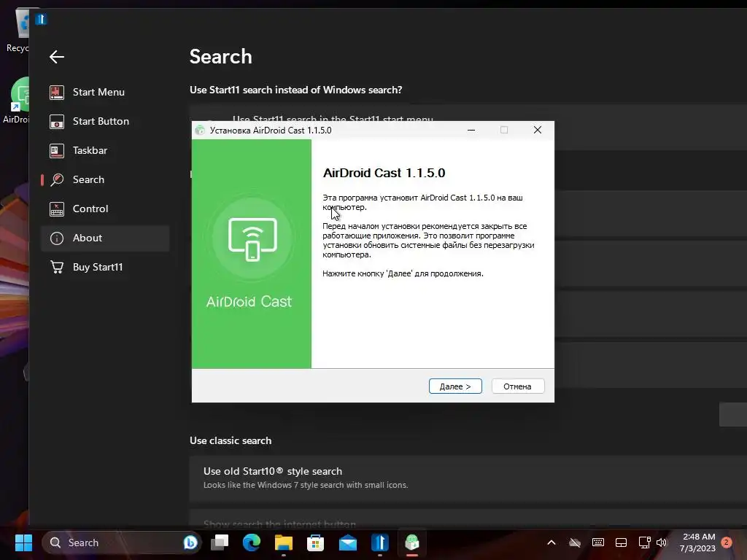
Task: Open the Control settings section
Action: coord(105,209)
